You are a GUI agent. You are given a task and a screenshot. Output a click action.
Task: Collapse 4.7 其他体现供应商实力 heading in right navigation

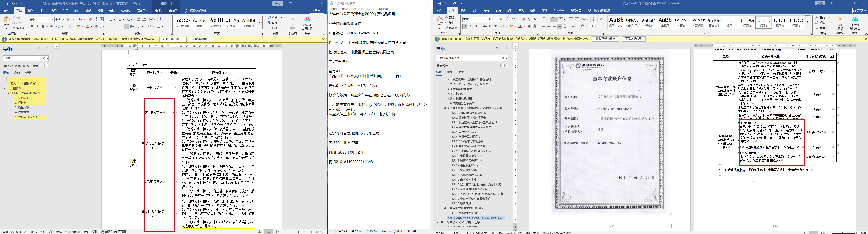[x=445, y=108]
